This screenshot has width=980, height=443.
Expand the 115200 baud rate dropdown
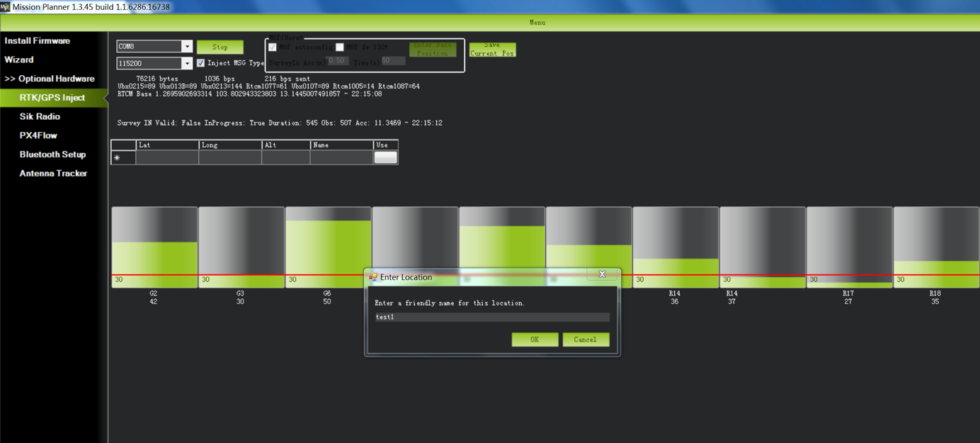187,64
